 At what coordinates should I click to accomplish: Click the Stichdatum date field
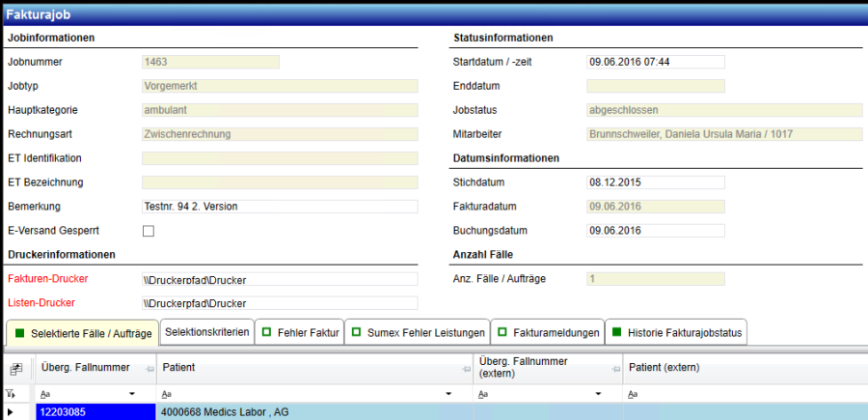[655, 182]
